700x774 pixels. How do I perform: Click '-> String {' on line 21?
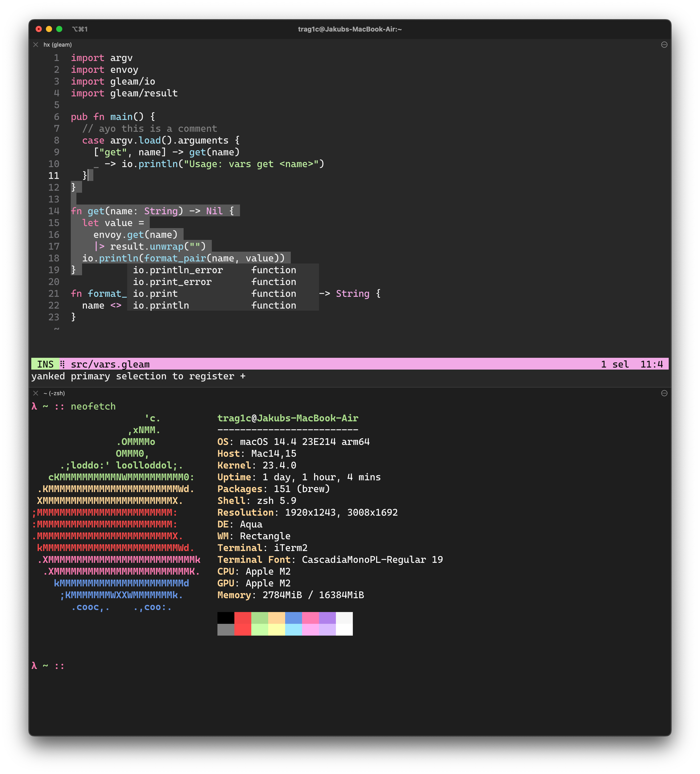tap(350, 293)
